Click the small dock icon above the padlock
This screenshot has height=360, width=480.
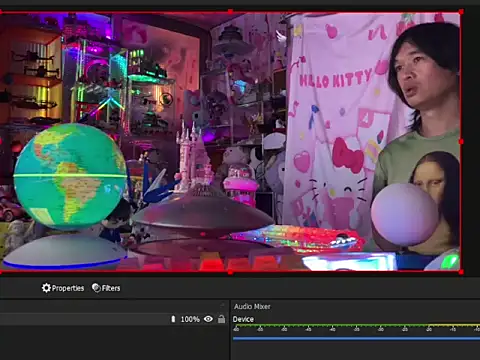click(222, 305)
